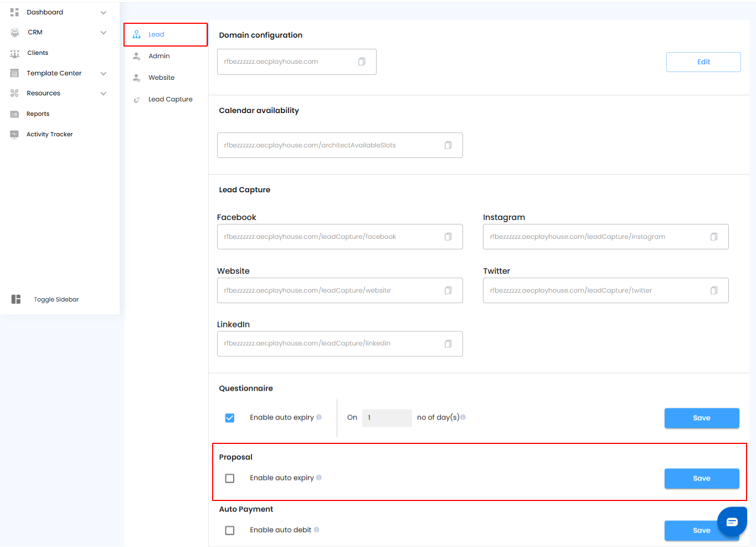Viewport: 756px width, 547px height.
Task: Enable auto expiry for Proposal
Action: [230, 478]
